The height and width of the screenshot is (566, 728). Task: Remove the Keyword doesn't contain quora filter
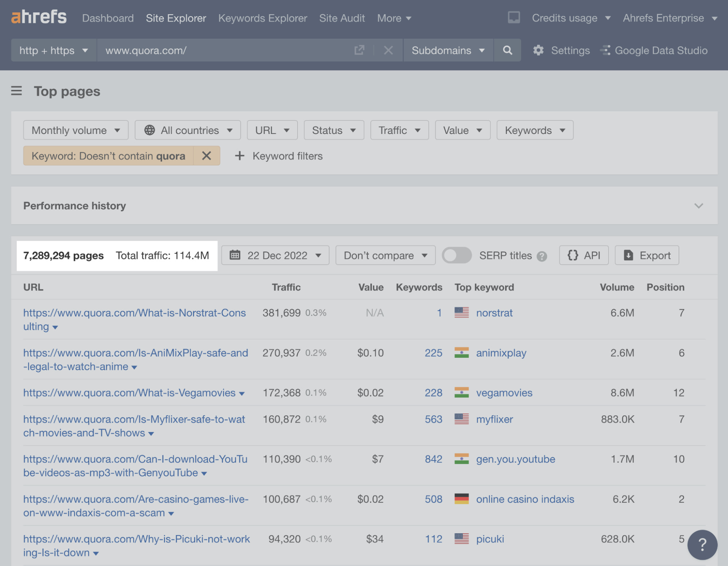206,155
